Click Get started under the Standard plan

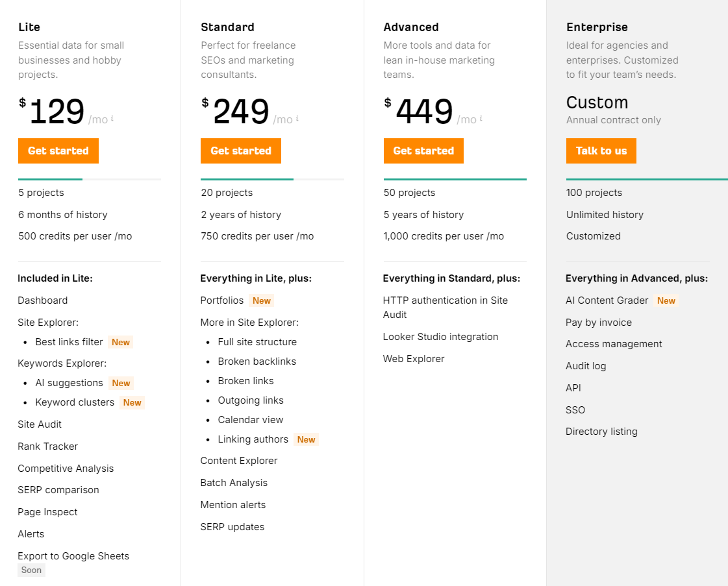point(240,151)
